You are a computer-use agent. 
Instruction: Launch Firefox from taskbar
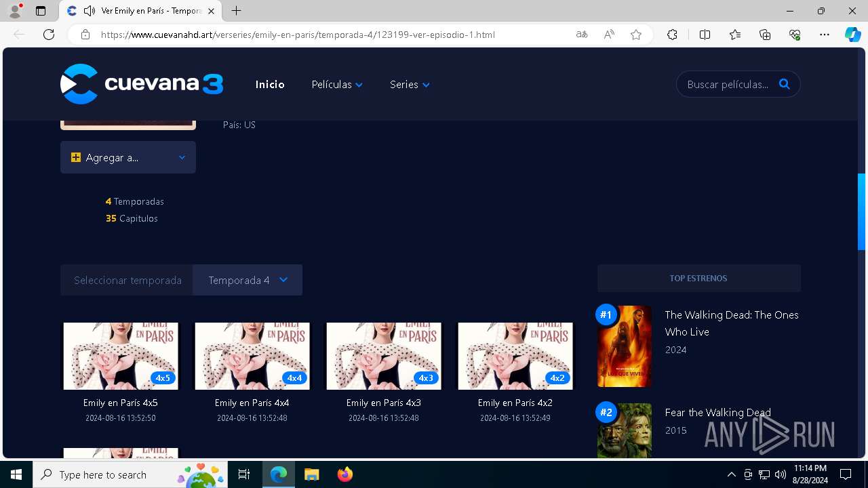(344, 474)
